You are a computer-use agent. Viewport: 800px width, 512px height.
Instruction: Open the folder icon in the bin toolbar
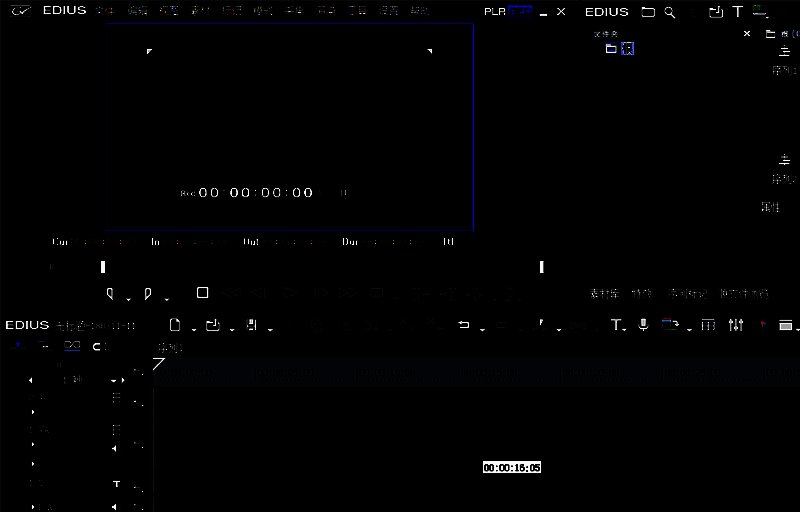648,12
